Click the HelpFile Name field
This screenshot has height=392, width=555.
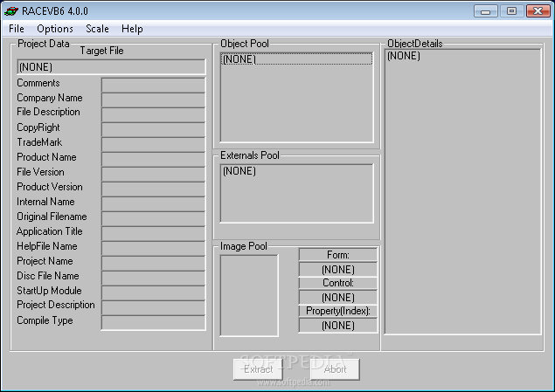[153, 249]
